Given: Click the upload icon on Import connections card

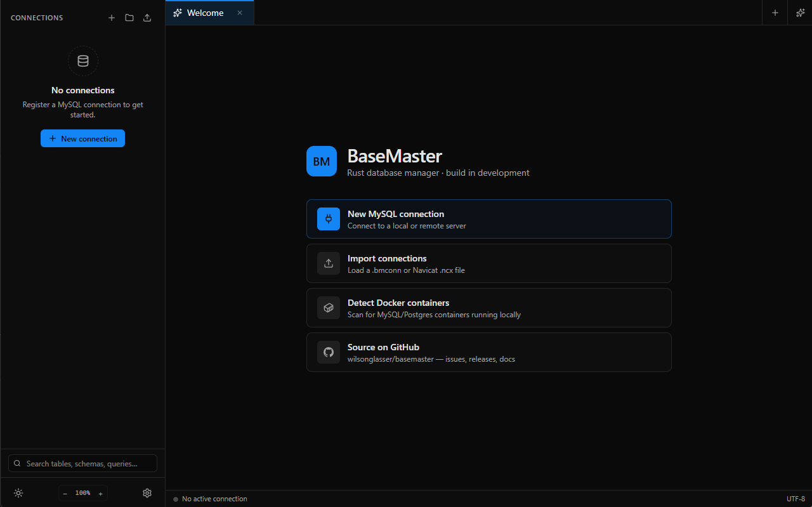Looking at the screenshot, I should click(328, 263).
